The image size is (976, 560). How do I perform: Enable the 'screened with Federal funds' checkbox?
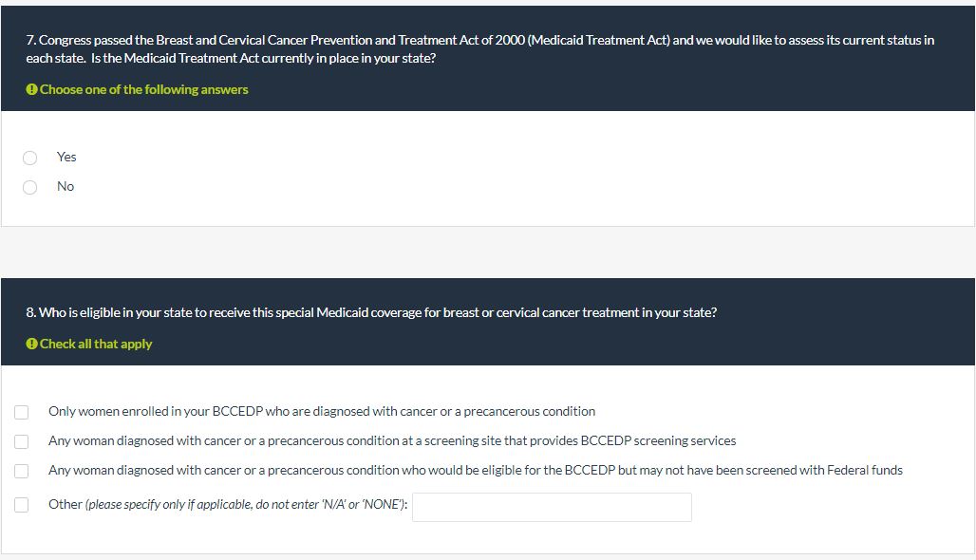(21, 471)
